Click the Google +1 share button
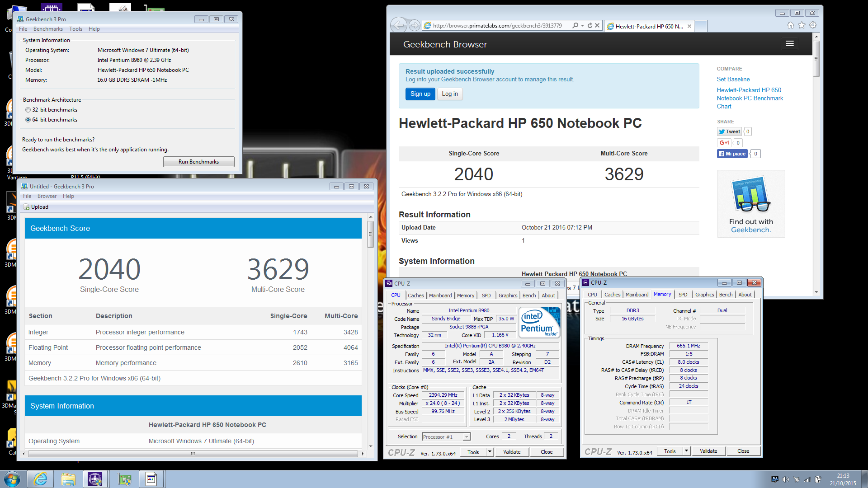Screen dimensions: 868x488 (x=724, y=143)
